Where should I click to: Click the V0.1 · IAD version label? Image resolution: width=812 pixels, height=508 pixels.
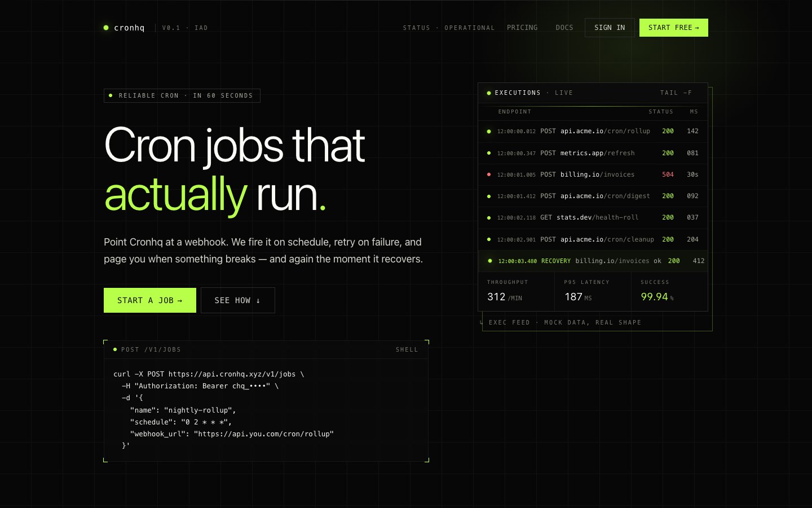pyautogui.click(x=185, y=28)
